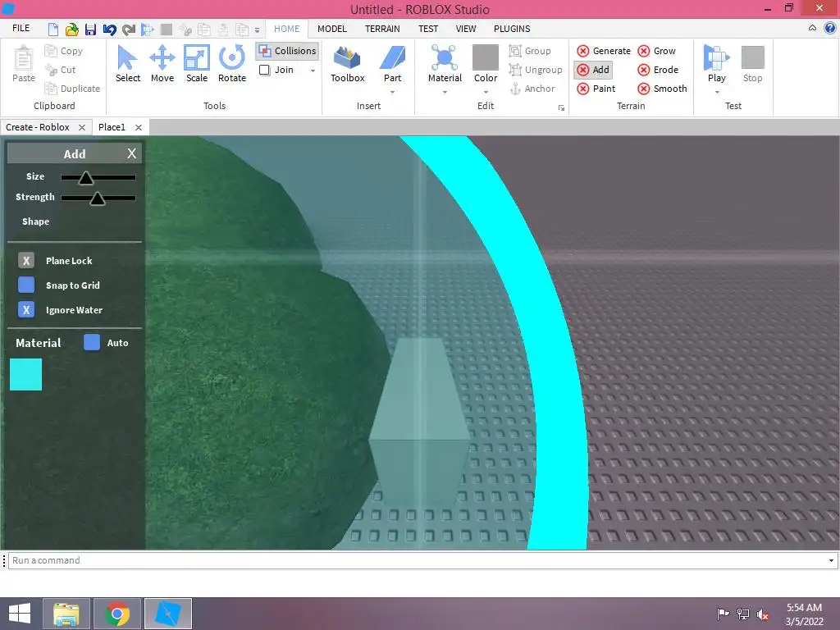The image size is (840, 630).
Task: Expand the Part dropdown arrow
Action: (393, 92)
